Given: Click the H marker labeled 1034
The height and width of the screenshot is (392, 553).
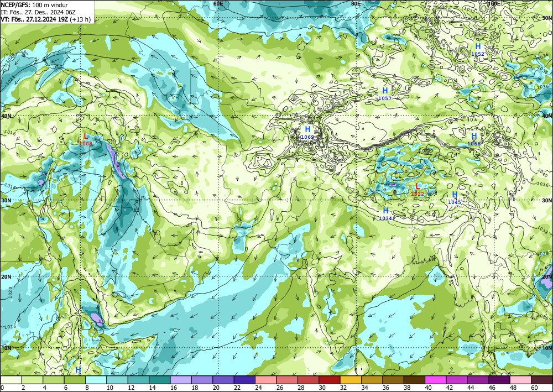Looking at the screenshot, I should click(385, 211).
